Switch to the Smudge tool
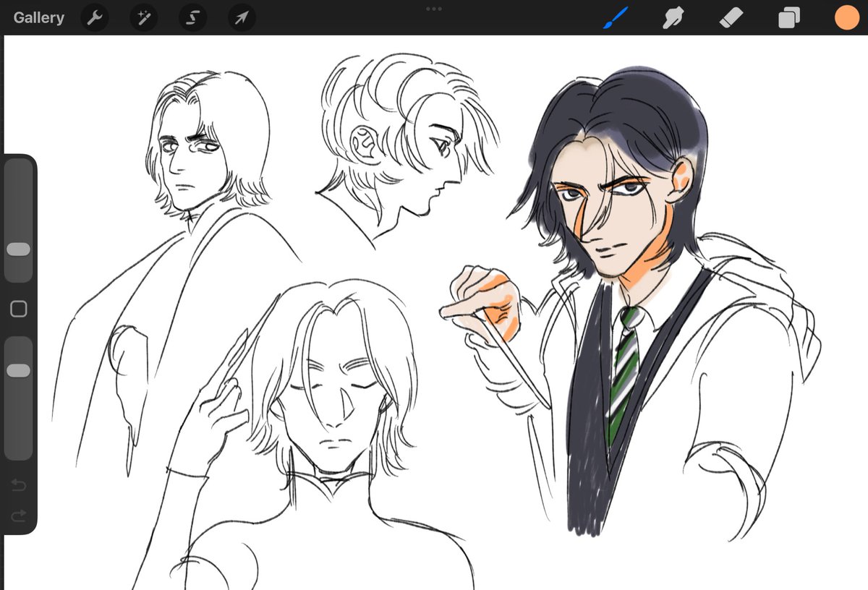868x590 pixels. [x=672, y=17]
